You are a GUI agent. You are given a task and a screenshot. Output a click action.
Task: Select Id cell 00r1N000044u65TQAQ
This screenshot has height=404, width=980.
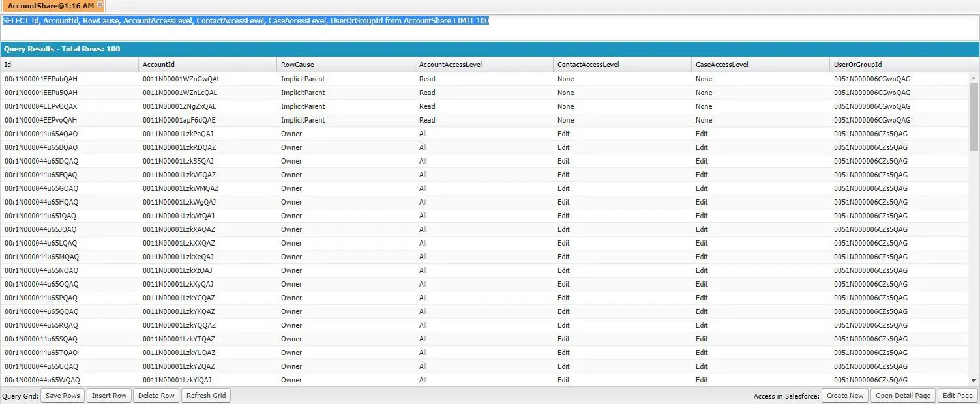69,353
